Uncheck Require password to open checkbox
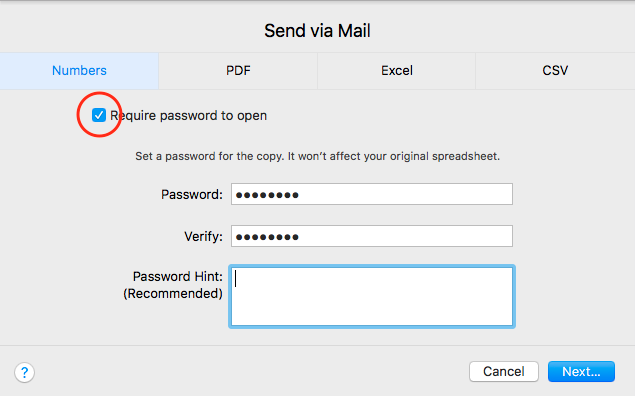 [x=99, y=115]
